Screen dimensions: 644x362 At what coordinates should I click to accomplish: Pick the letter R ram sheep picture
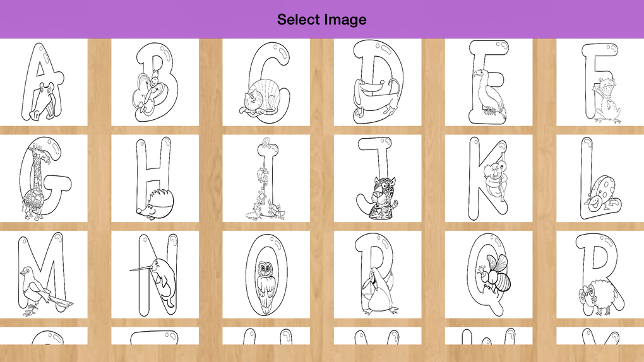point(600,274)
